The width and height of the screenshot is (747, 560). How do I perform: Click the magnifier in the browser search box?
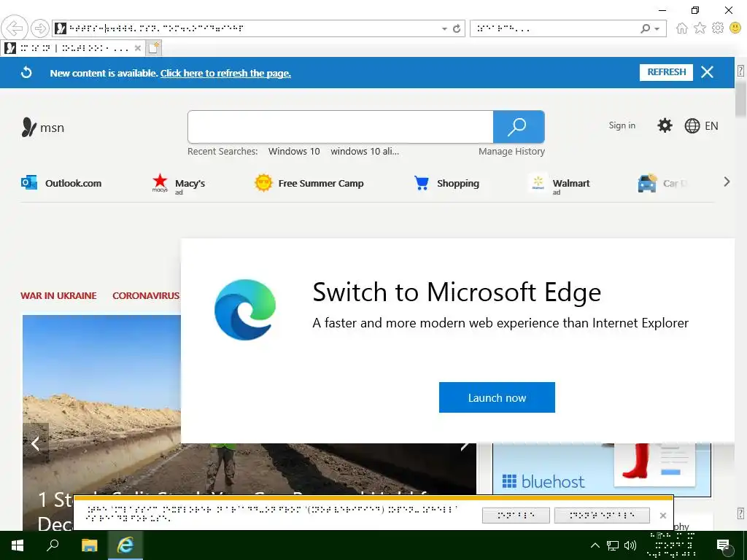coord(645,28)
